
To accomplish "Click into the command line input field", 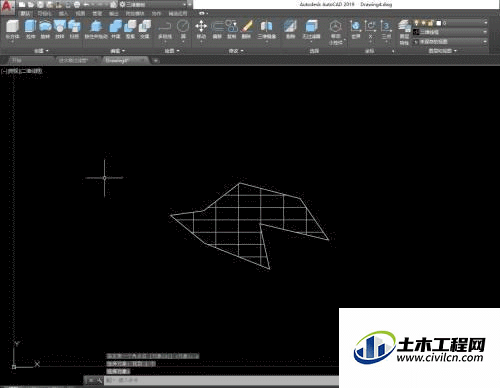I will pos(220,380).
